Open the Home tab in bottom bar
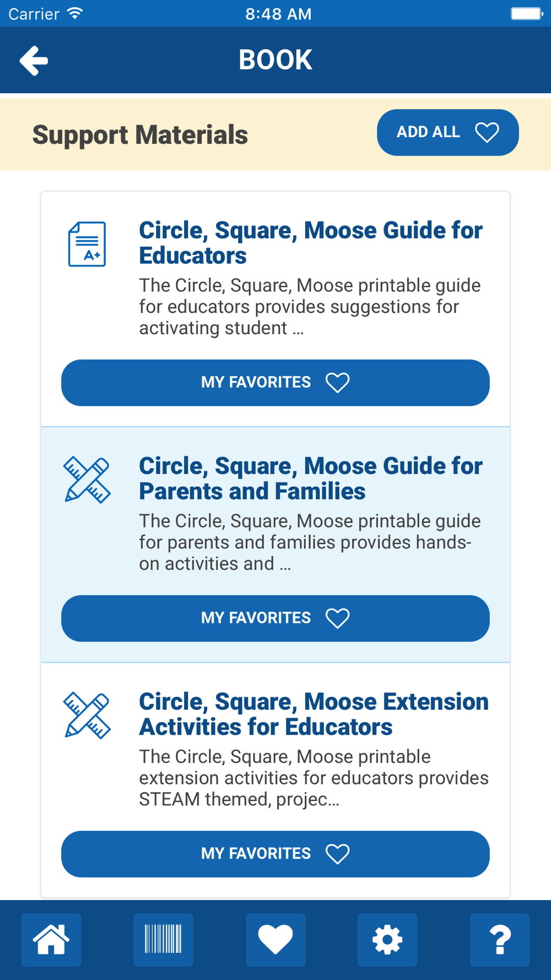 [51, 940]
